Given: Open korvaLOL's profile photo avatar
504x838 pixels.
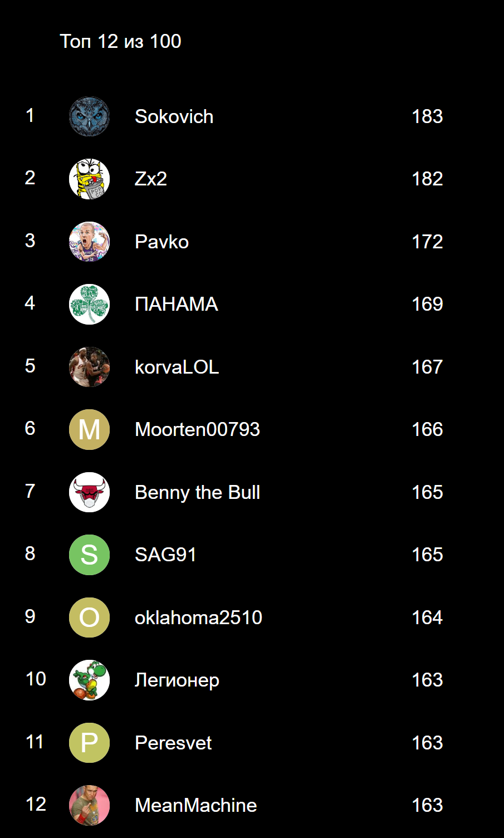Looking at the screenshot, I should pyautogui.click(x=89, y=367).
